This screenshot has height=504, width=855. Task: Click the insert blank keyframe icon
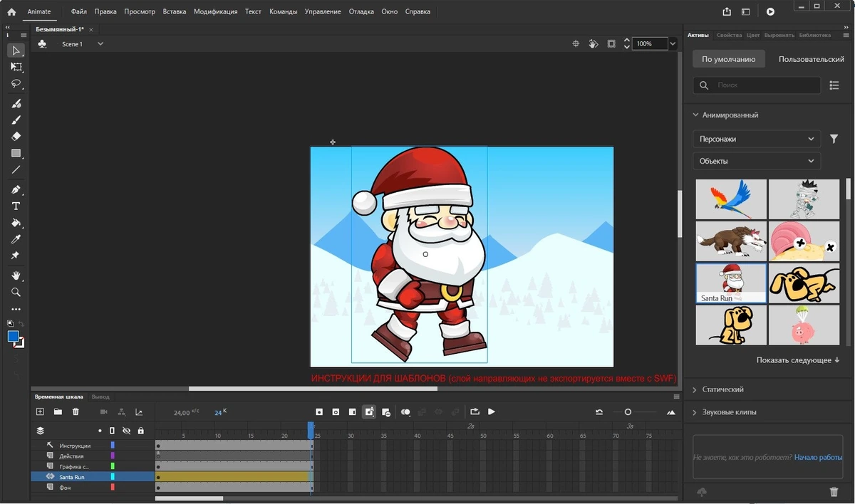pos(336,411)
